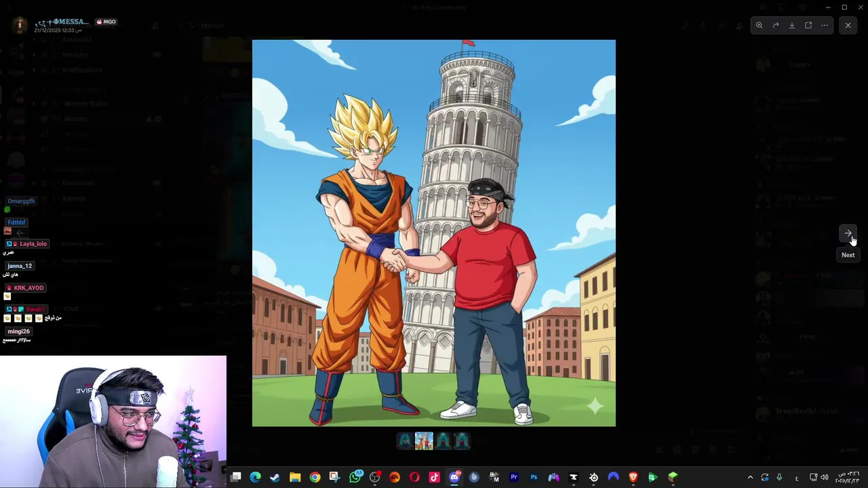868x488 pixels.
Task: Download the image using the download icon
Action: tap(792, 25)
